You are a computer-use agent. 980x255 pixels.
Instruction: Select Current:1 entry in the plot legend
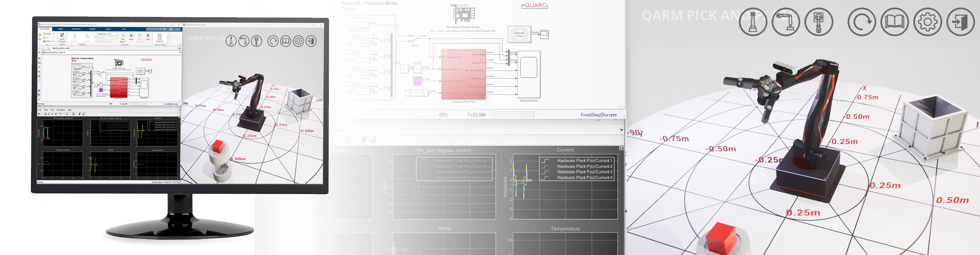(584, 160)
